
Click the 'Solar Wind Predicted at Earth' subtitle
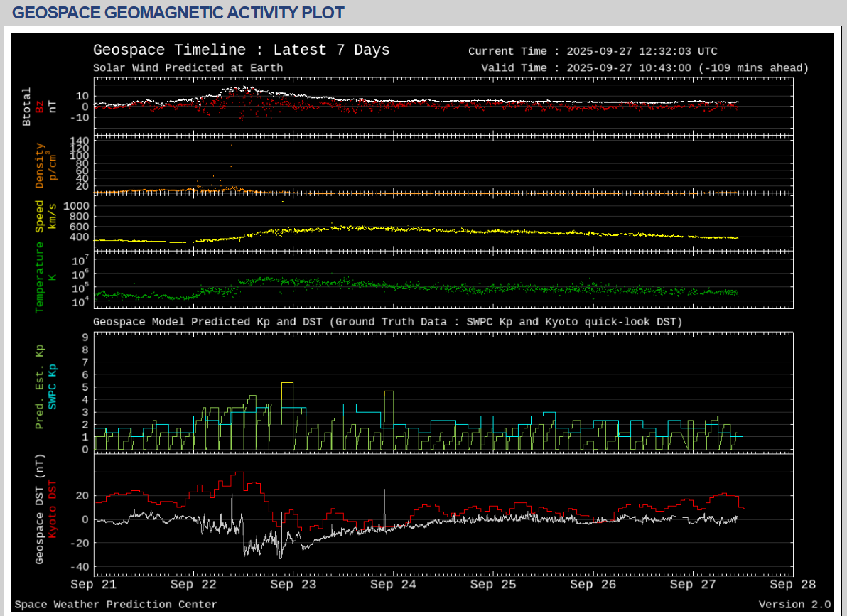point(188,68)
